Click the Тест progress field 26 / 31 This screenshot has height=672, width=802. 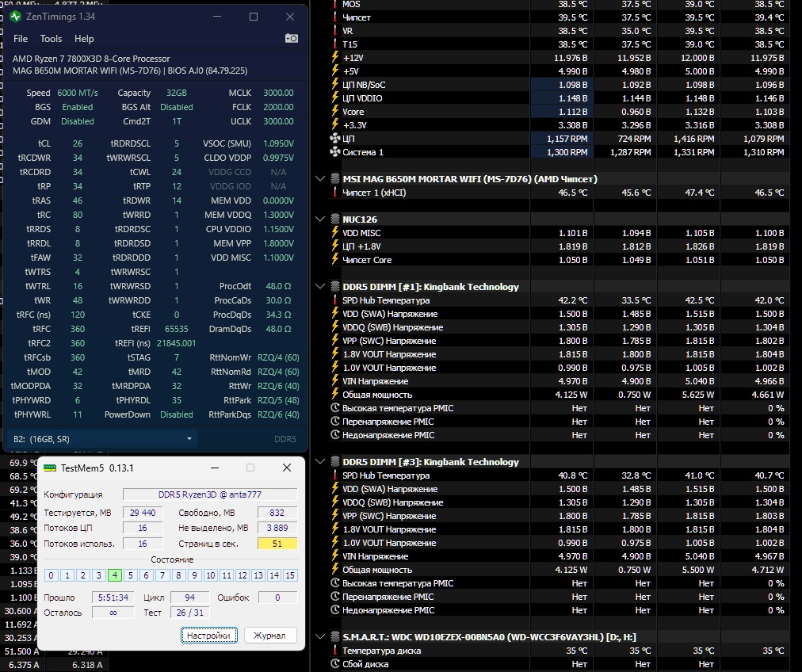pyautogui.click(x=189, y=612)
